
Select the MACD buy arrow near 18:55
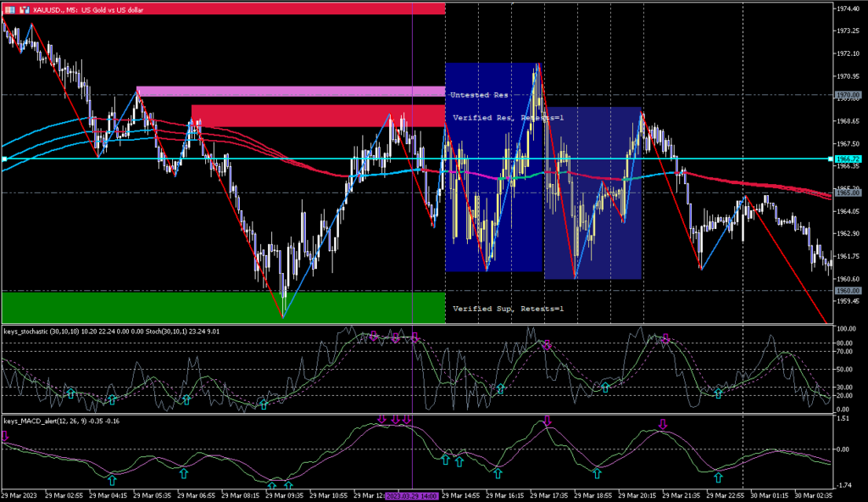click(597, 473)
